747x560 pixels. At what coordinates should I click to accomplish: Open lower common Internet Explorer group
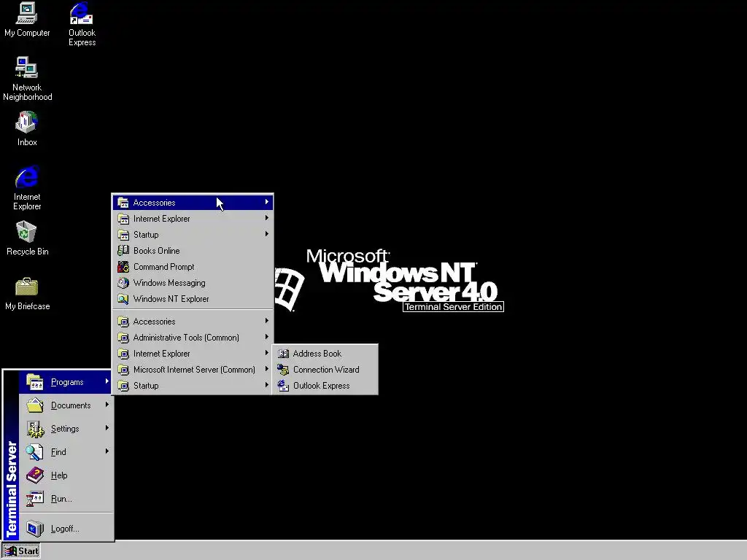pos(193,354)
